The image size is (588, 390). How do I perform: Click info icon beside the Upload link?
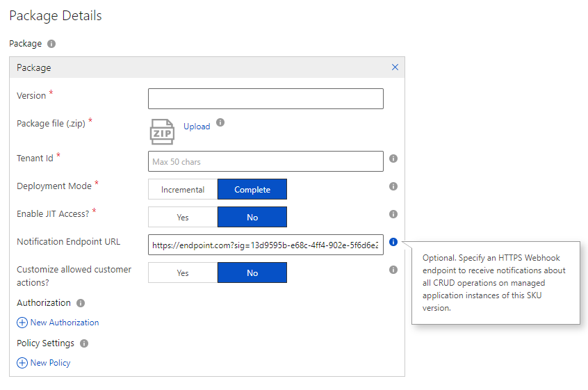(x=220, y=122)
